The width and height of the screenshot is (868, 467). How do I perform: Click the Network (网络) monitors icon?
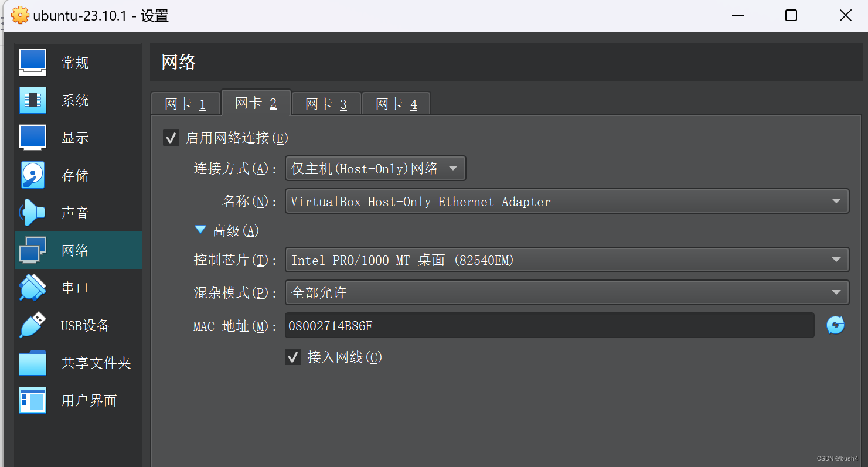coord(32,250)
